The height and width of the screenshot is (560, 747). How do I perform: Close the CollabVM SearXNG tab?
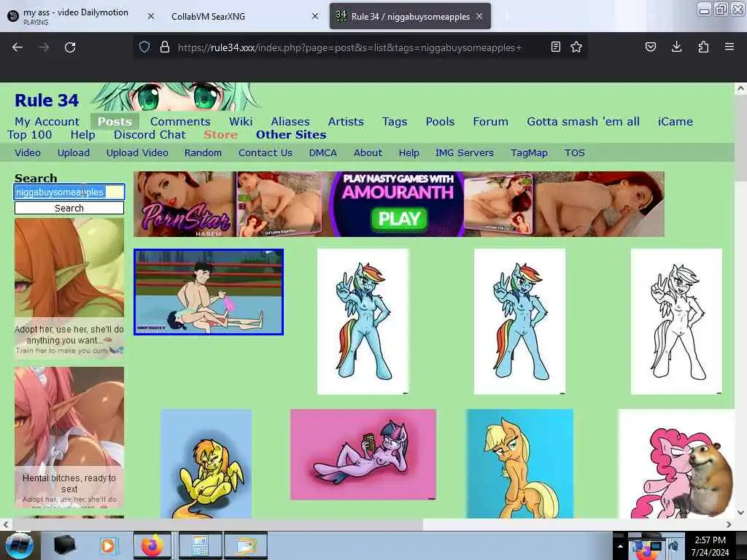tap(315, 16)
